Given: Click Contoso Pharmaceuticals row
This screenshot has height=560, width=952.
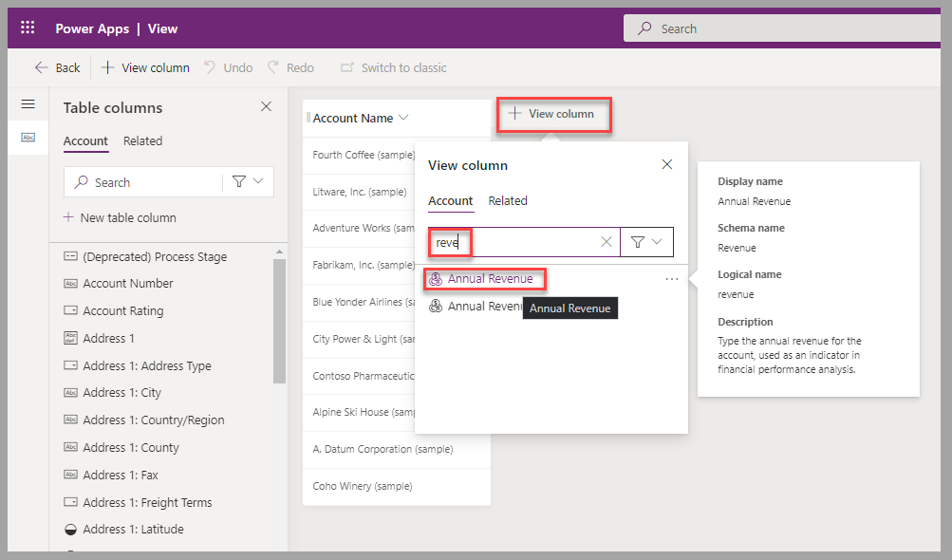Looking at the screenshot, I should pyautogui.click(x=364, y=376).
